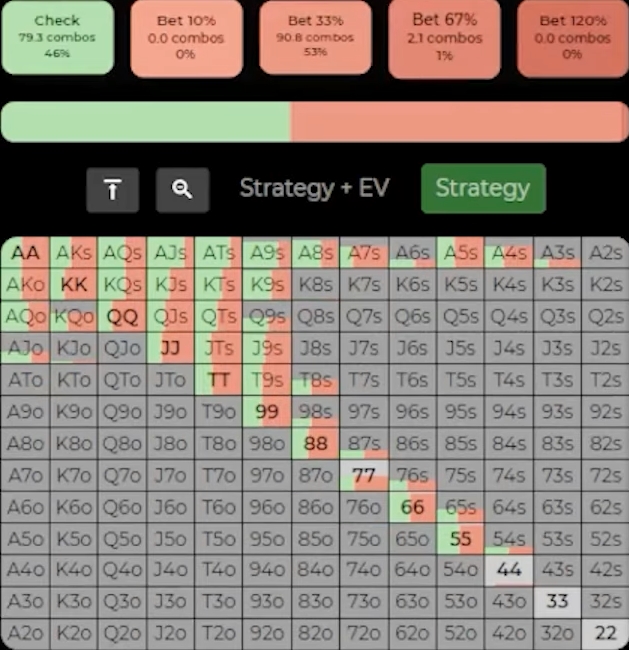Open the KK hand cell
This screenshot has width=629, height=650.
coord(74,285)
